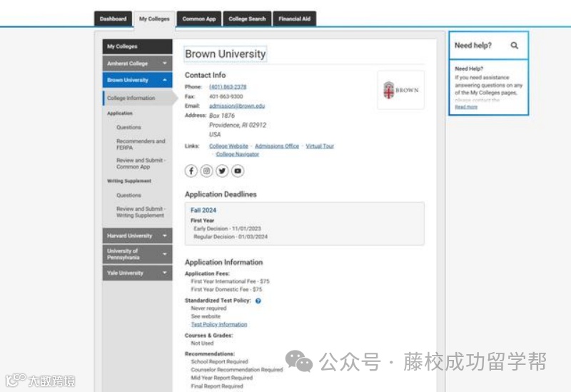The width and height of the screenshot is (571, 392).
Task: Open Brown University's YouTube icon
Action: tap(238, 171)
